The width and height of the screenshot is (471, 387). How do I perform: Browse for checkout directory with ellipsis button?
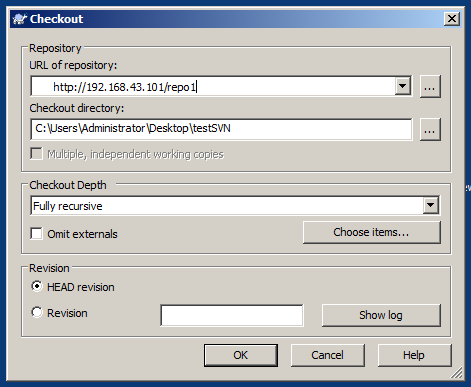(430, 129)
